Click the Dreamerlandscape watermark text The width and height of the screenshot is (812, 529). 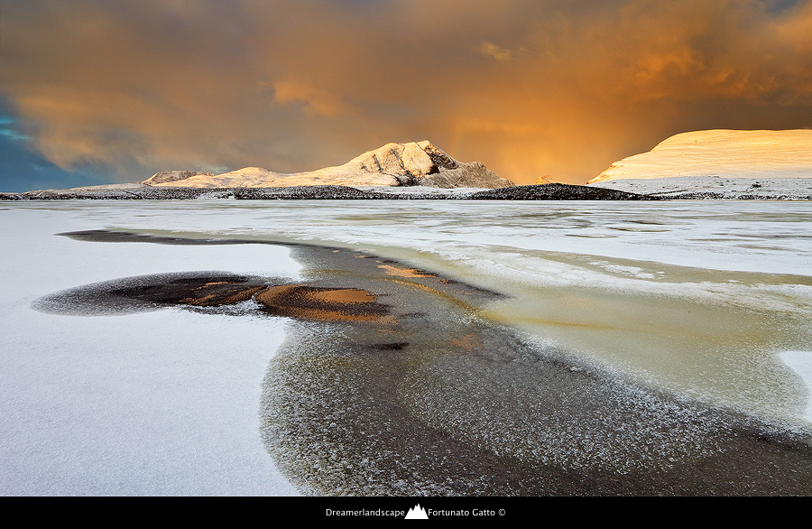[x=364, y=513]
